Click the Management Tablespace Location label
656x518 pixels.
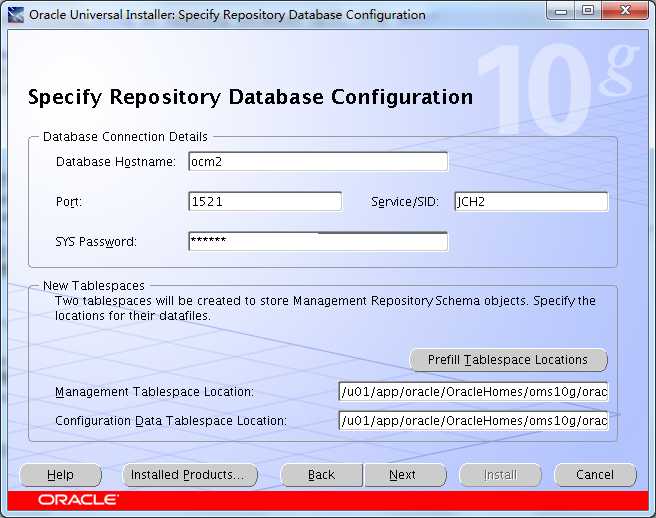tap(154, 392)
